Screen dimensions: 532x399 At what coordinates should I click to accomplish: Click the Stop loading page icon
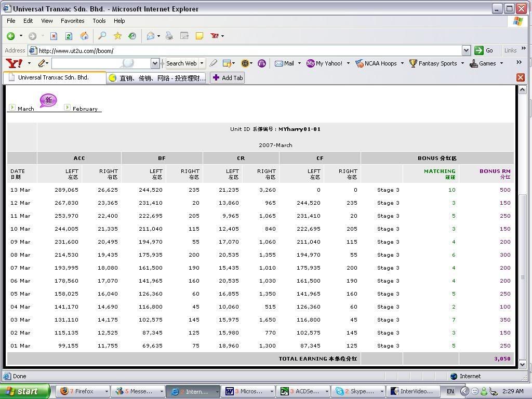click(x=54, y=36)
